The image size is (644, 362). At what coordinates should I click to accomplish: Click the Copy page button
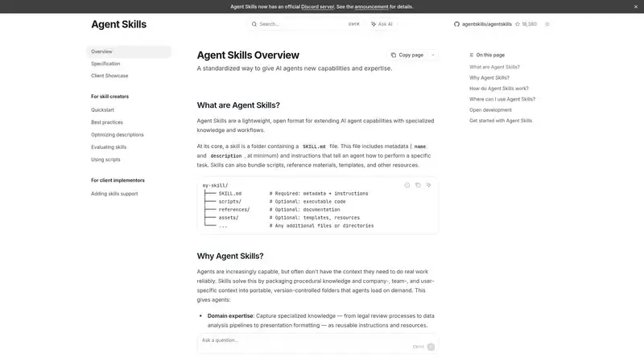pos(407,55)
